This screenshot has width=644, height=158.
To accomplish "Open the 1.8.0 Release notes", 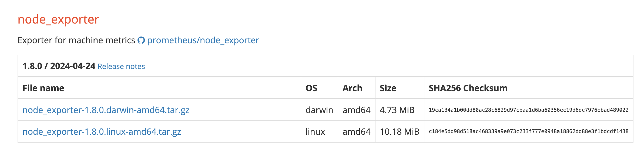I will click(121, 66).
